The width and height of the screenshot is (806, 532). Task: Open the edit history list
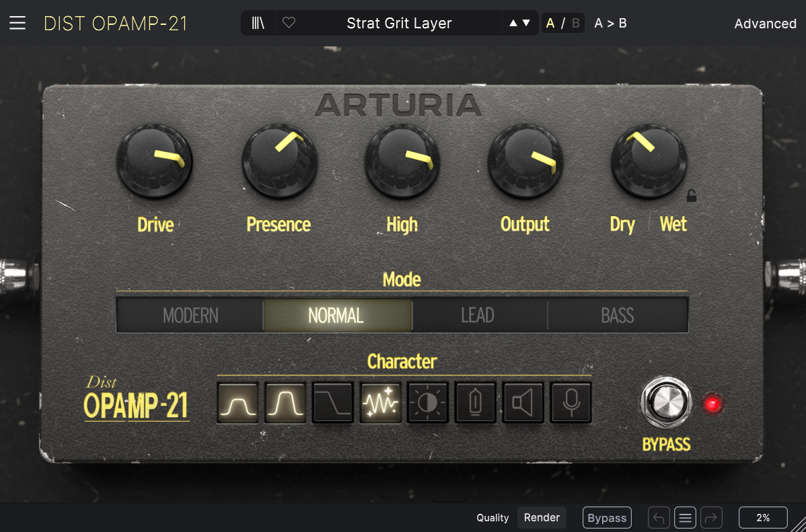pos(685,518)
